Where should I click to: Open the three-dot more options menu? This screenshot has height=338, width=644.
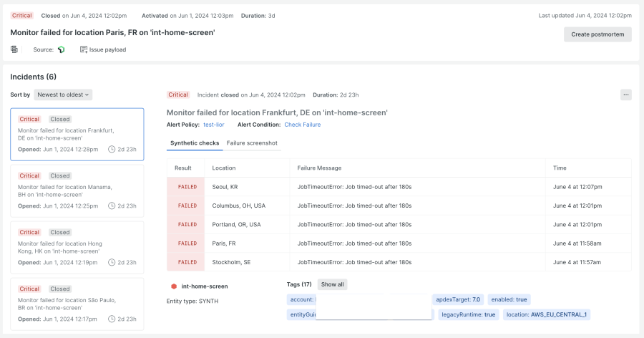click(x=625, y=95)
